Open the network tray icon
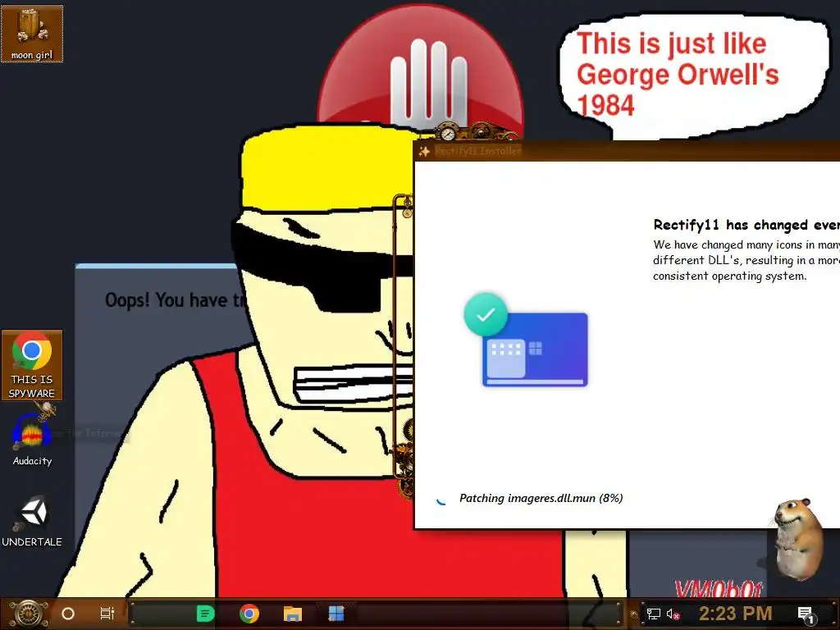The width and height of the screenshot is (840, 630). pos(654,614)
